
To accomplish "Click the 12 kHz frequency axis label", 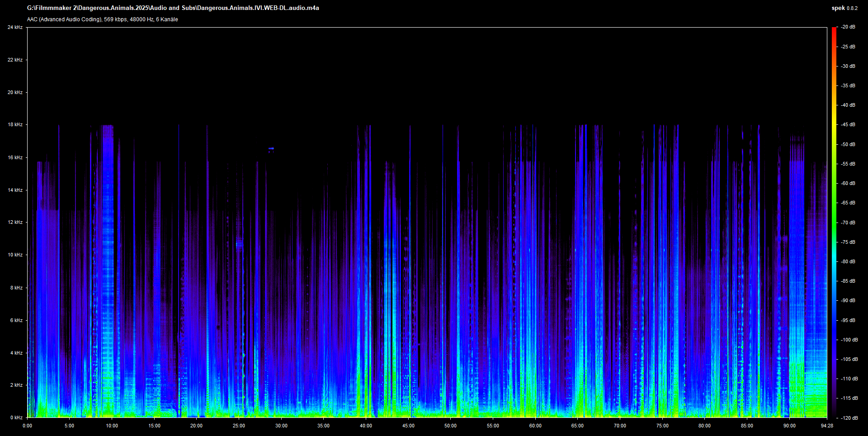I will click(15, 222).
